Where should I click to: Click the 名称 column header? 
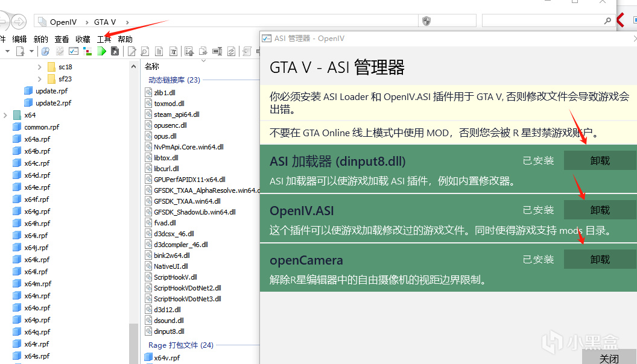coord(152,66)
